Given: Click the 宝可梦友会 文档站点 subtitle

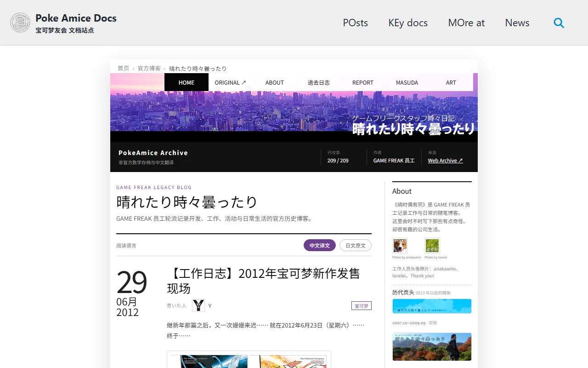Looking at the screenshot, I should pyautogui.click(x=65, y=30).
